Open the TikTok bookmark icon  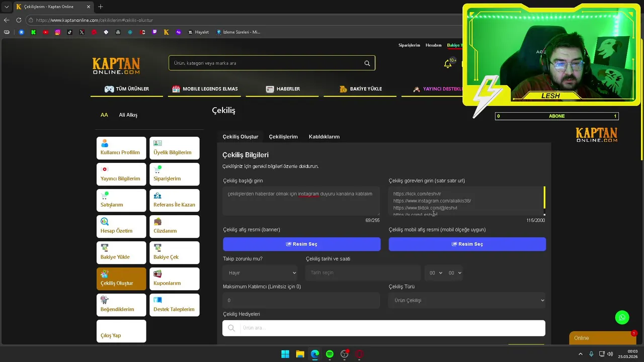(x=70, y=32)
